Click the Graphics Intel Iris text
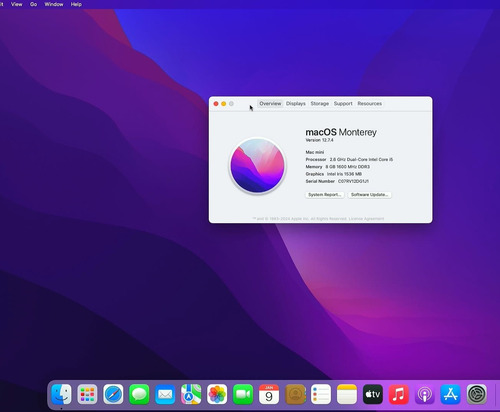This screenshot has height=412, width=500. click(334, 174)
